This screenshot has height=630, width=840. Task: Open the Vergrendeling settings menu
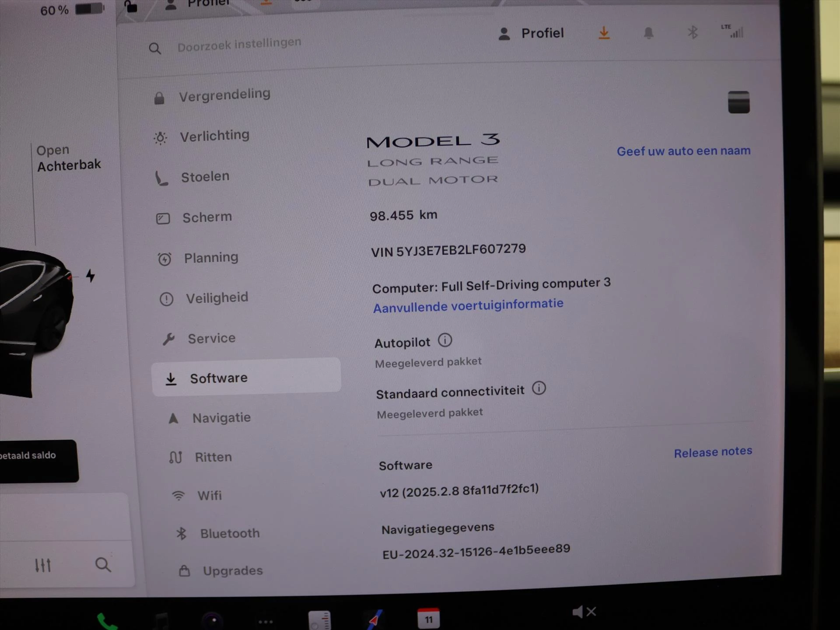click(x=213, y=96)
